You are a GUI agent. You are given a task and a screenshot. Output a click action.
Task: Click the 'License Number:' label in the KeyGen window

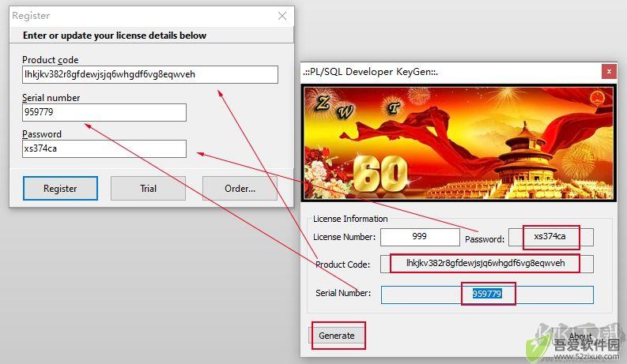tap(344, 237)
